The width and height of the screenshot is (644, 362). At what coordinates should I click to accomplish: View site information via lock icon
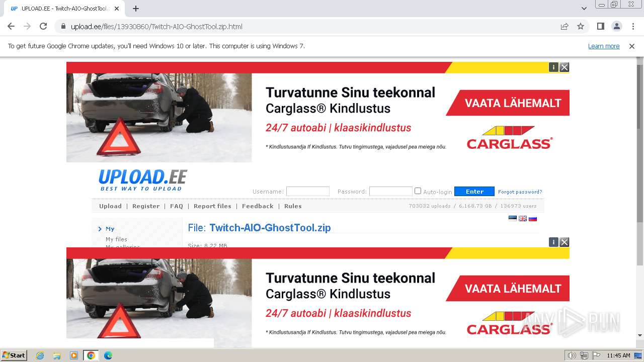point(63,26)
